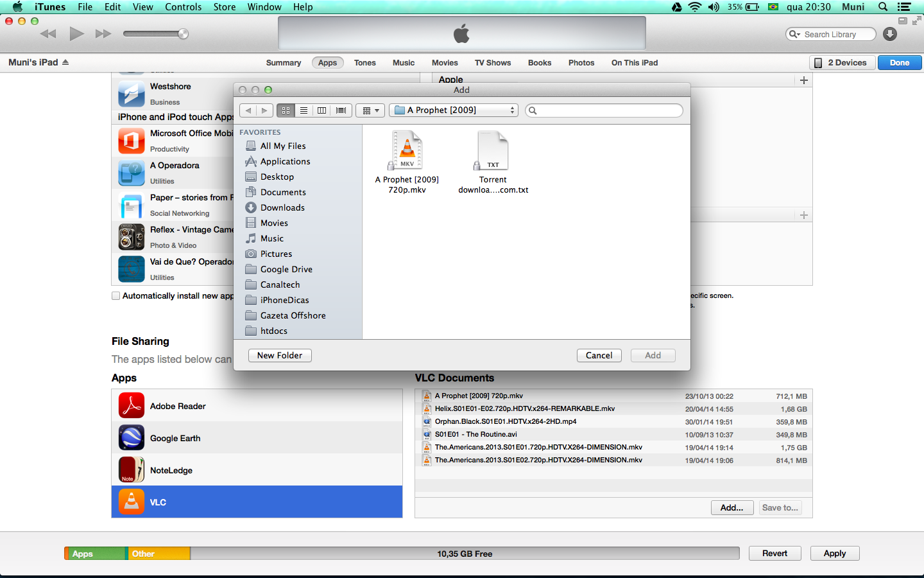Select VLC in File Sharing apps
The image size is (924, 578).
tap(257, 502)
